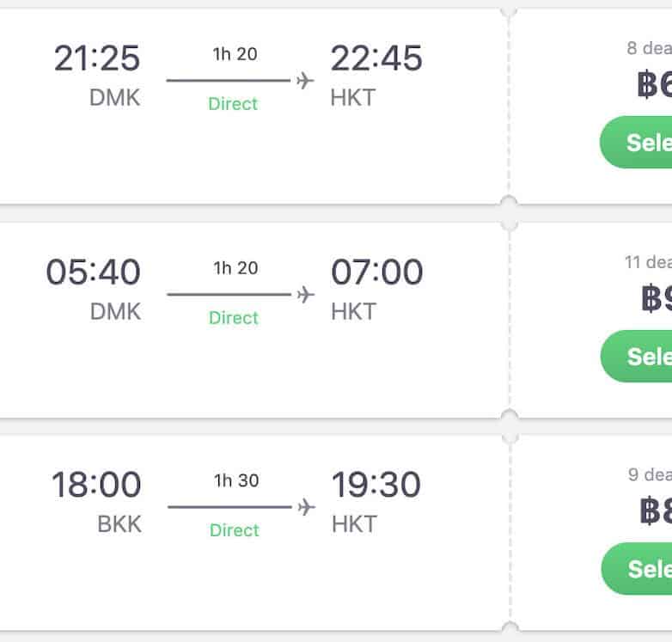Click the BKK departure airport code

119,523
